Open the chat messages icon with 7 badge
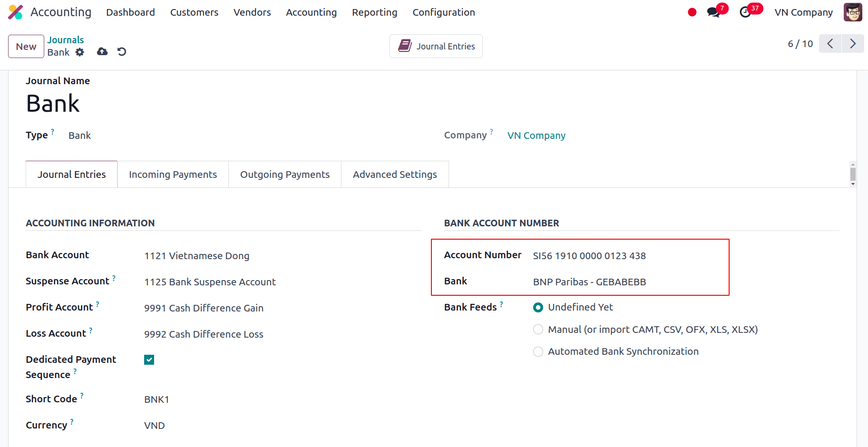The height and width of the screenshot is (447, 868). click(713, 12)
